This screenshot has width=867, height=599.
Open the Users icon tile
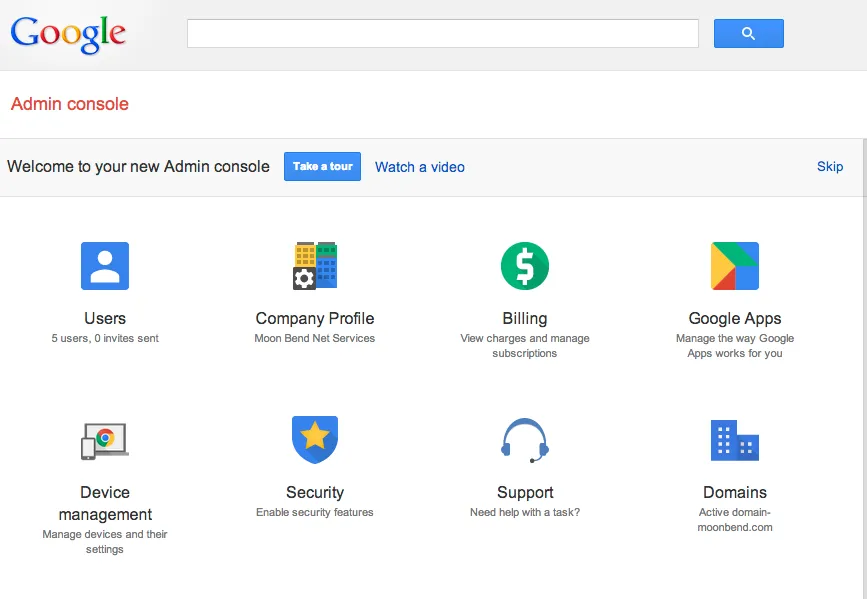tap(105, 265)
